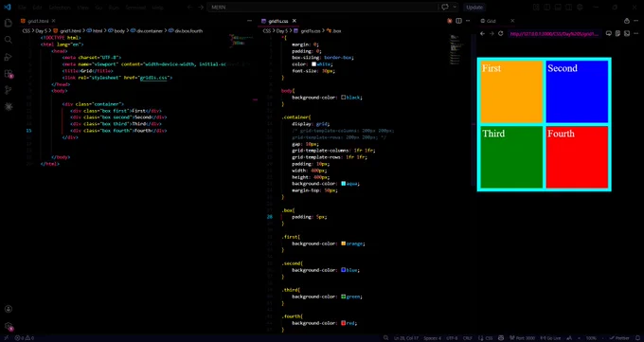This screenshot has height=342, width=644.
Task: Click the blue color swatch in .second rule
Action: [344, 270]
